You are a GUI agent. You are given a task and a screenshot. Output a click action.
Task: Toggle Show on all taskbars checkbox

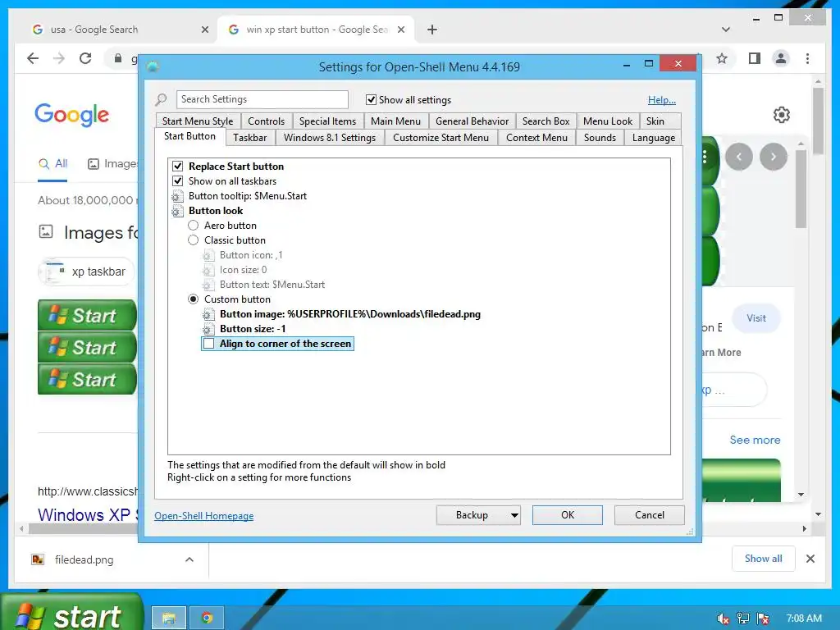click(178, 181)
